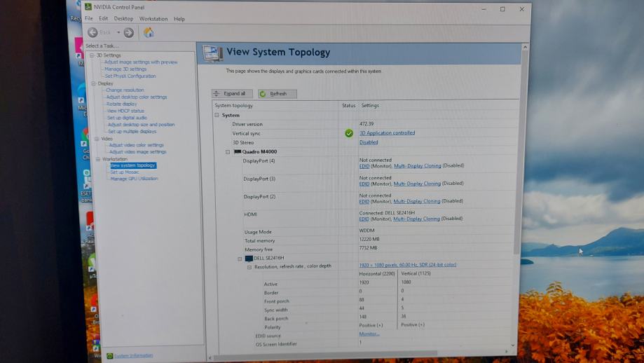Collapse the Video tree group
The image size is (644, 363).
(x=97, y=139)
